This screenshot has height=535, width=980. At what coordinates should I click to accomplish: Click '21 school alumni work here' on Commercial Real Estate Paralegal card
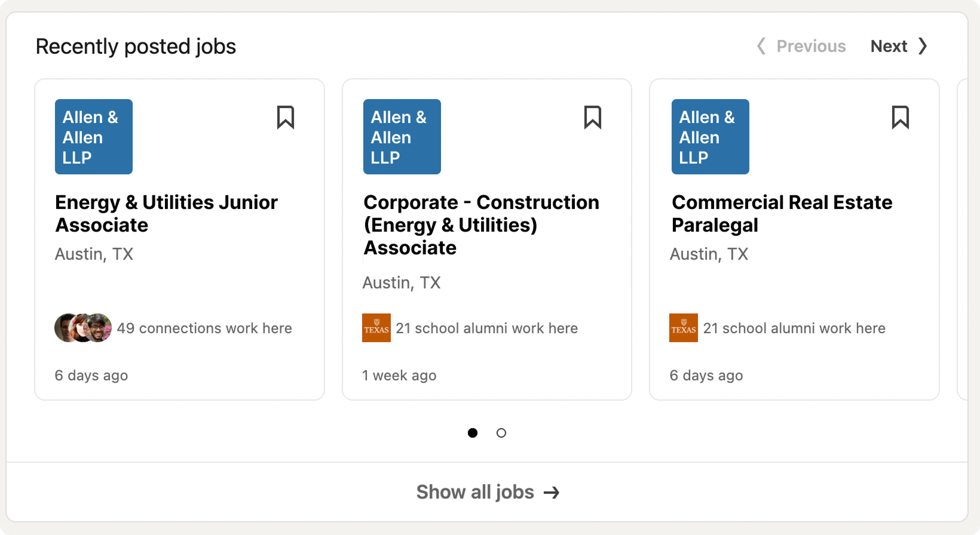point(794,328)
